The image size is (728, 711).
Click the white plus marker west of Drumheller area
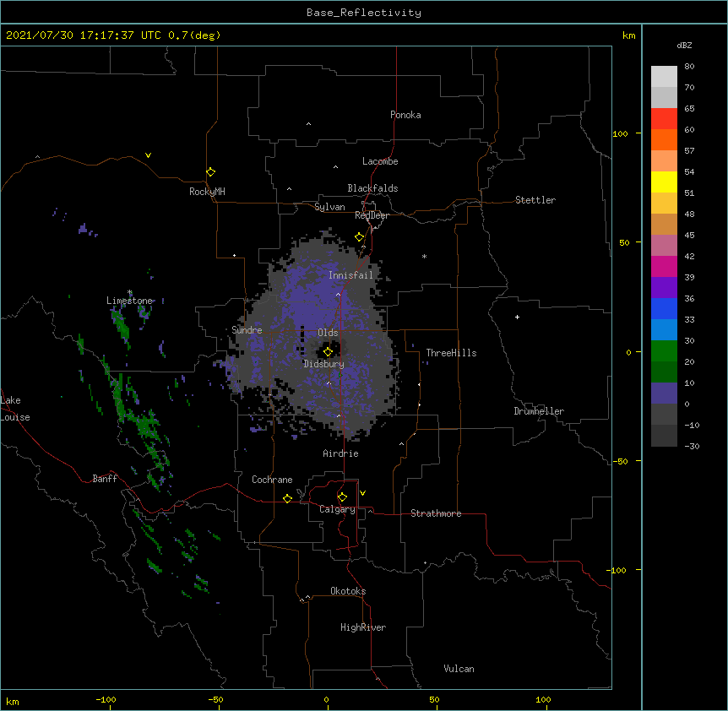517,317
